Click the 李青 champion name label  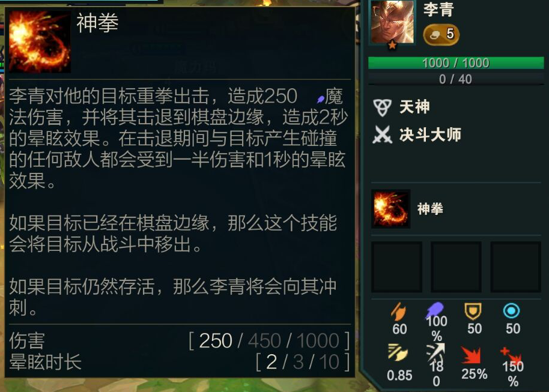(438, 10)
